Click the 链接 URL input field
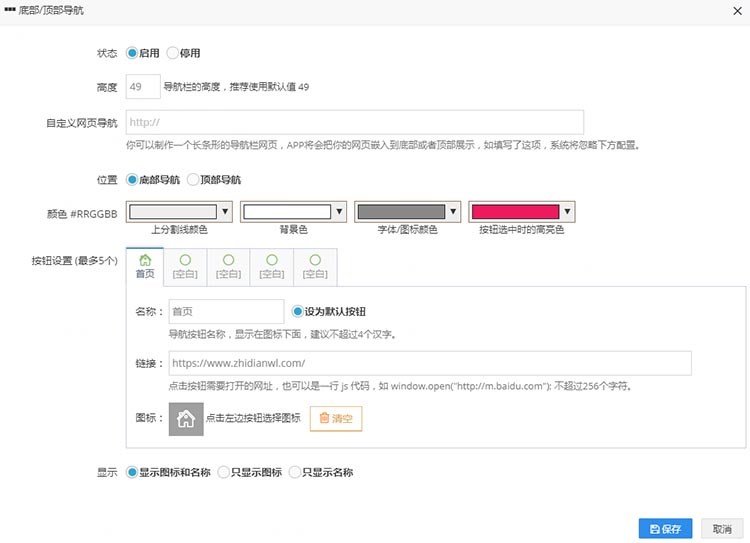The image size is (750, 543). tap(430, 363)
